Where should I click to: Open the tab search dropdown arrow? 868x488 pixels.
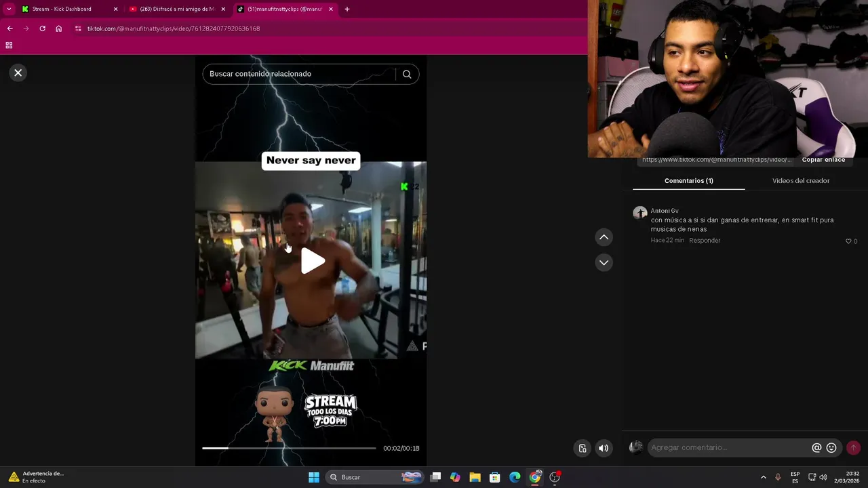tap(9, 9)
